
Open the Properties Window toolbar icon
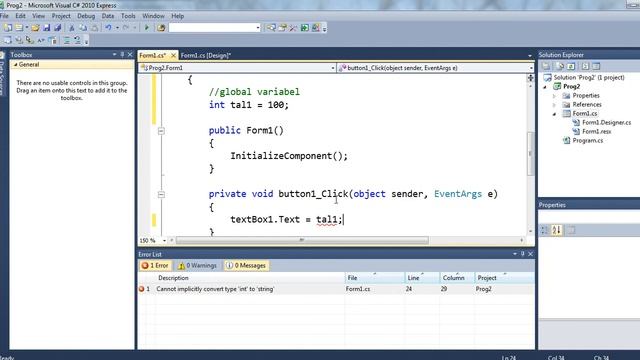tap(282, 28)
